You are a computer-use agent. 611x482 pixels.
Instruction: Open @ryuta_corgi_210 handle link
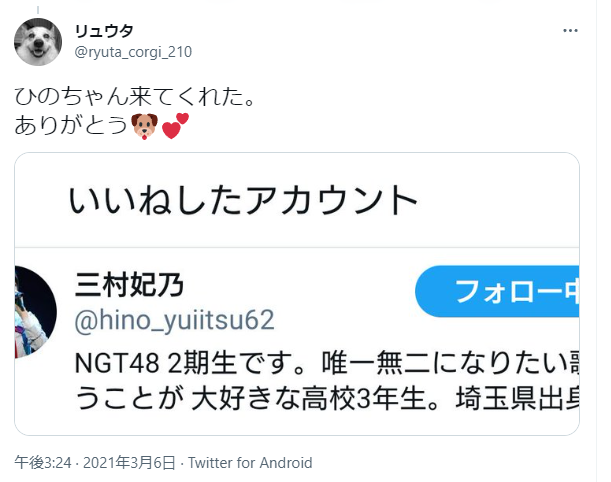tap(133, 52)
